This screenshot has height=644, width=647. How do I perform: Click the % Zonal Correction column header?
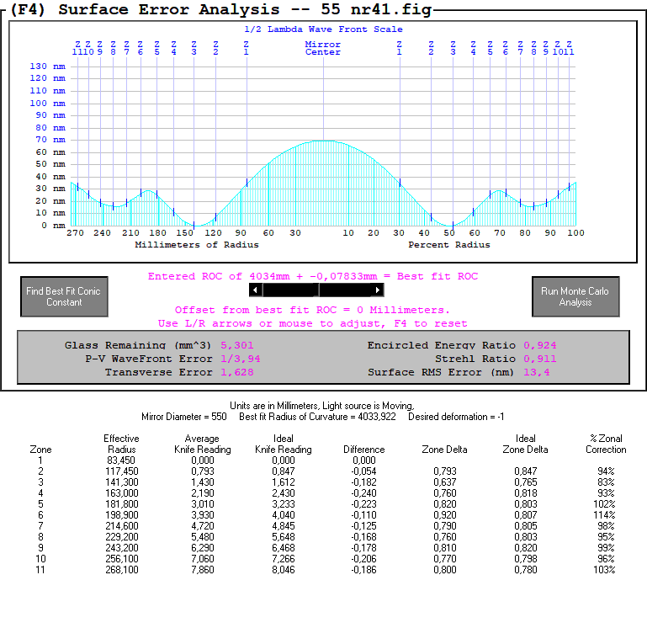[606, 444]
